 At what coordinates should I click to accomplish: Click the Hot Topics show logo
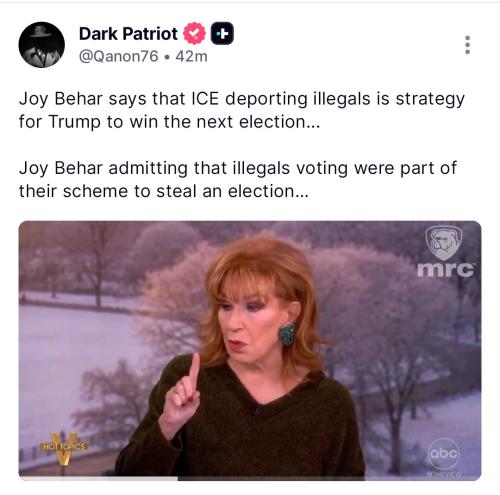pos(64,448)
